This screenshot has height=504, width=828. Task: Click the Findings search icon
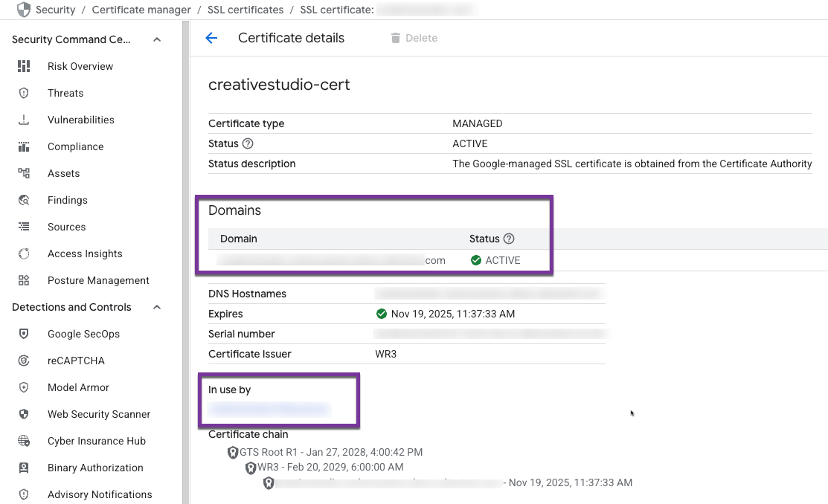24,200
